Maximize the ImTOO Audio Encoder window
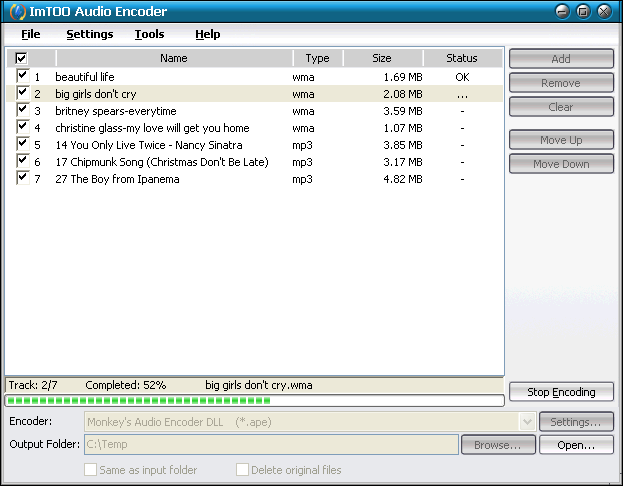Screen dimensions: 623x486 tap(585, 12)
